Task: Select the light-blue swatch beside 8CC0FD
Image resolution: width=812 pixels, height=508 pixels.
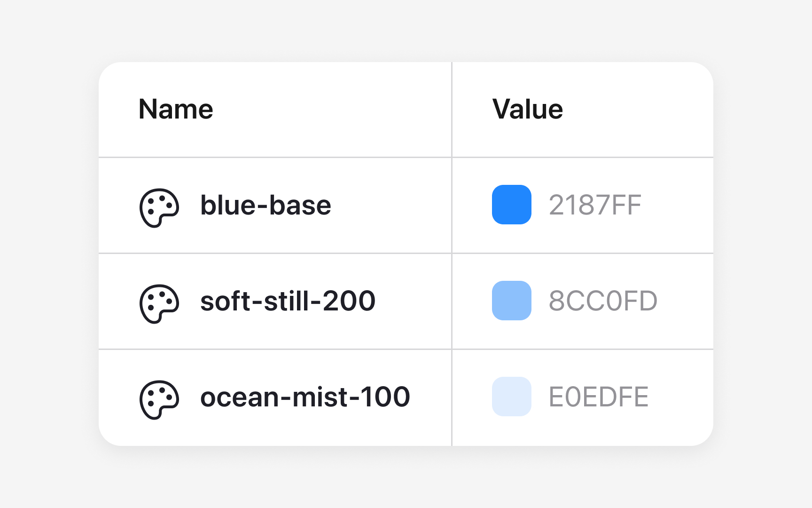Action: pos(511,301)
